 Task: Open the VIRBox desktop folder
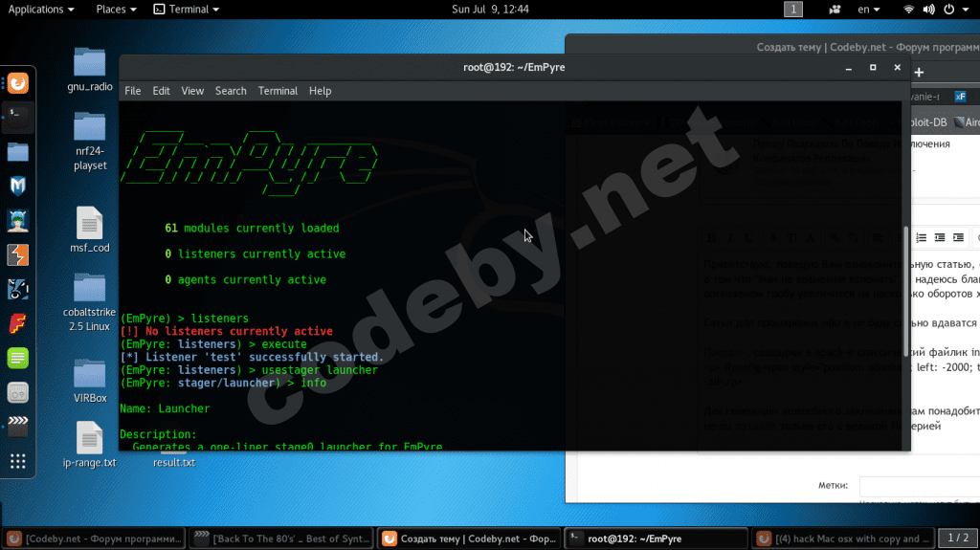click(89, 381)
